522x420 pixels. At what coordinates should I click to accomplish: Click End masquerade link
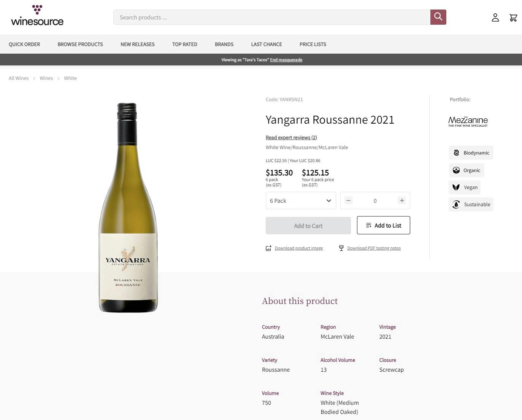point(286,60)
